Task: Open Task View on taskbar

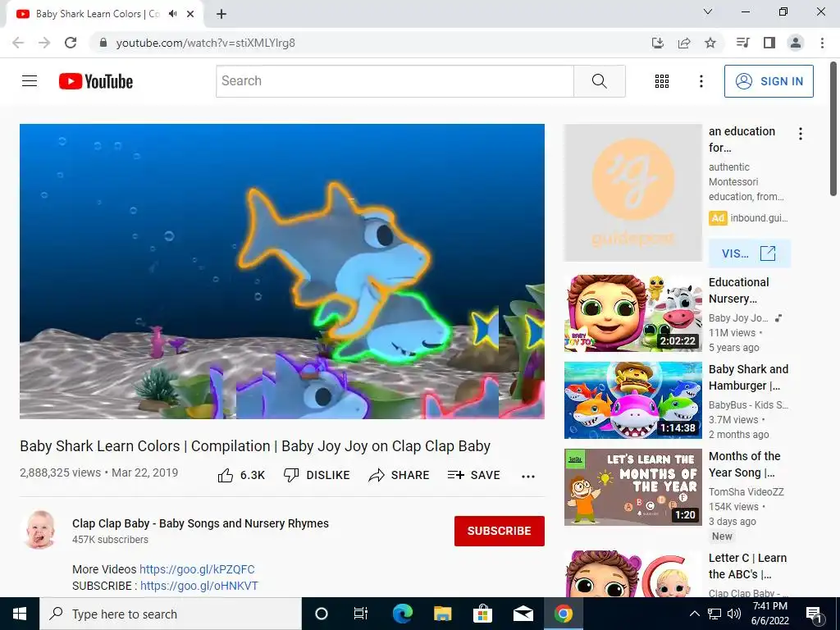Action: click(361, 614)
